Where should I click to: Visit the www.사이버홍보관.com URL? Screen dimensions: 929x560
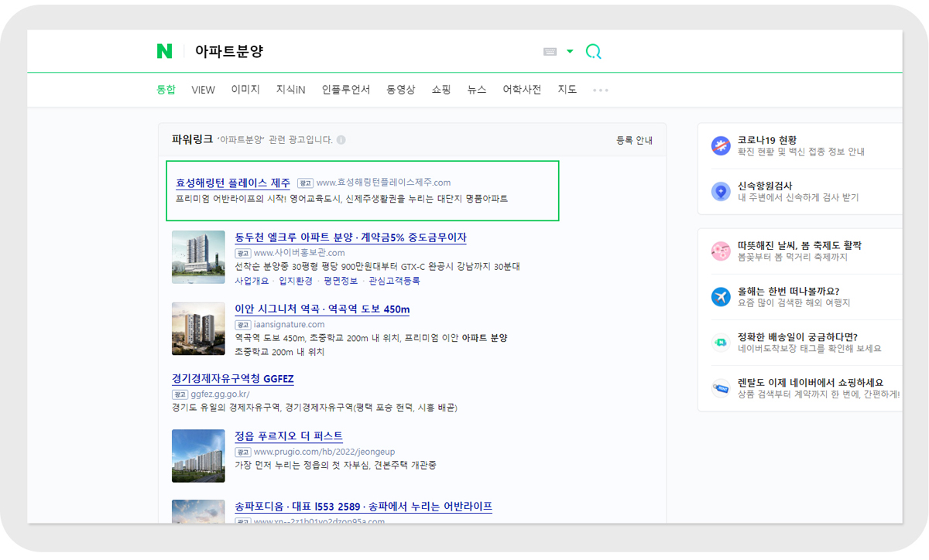click(300, 253)
